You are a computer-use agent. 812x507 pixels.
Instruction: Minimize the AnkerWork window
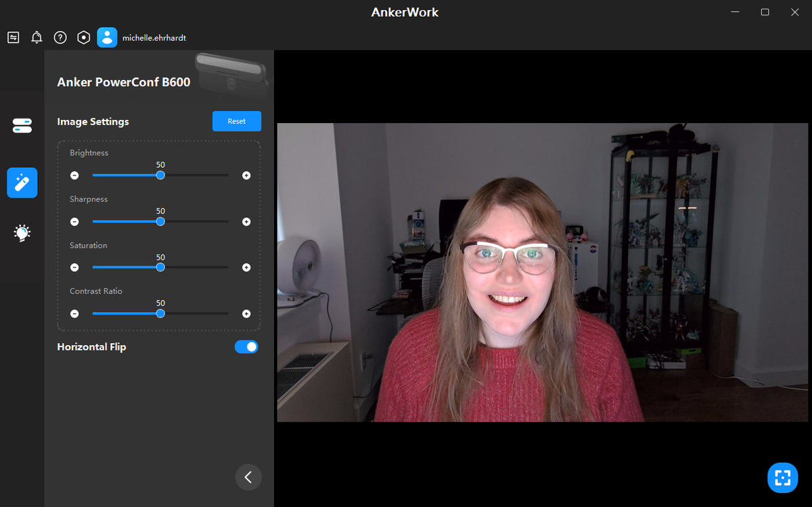coord(735,12)
